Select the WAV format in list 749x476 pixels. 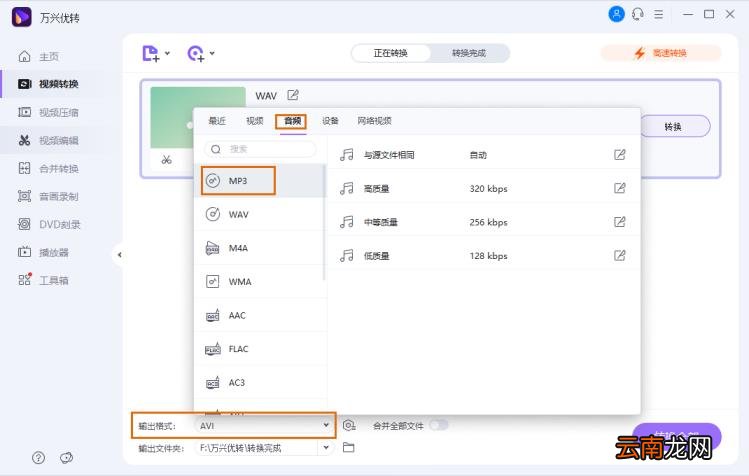[259, 214]
